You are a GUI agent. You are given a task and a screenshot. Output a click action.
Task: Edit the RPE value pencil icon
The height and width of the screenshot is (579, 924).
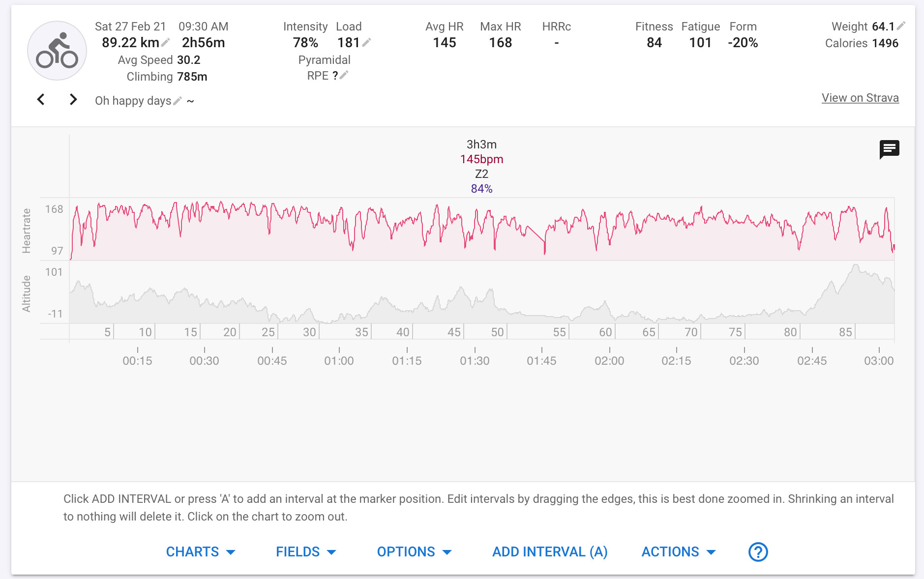[344, 75]
